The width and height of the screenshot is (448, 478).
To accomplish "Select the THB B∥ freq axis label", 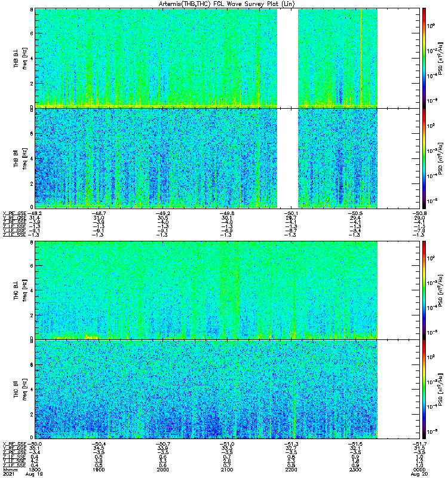I will coord(20,158).
